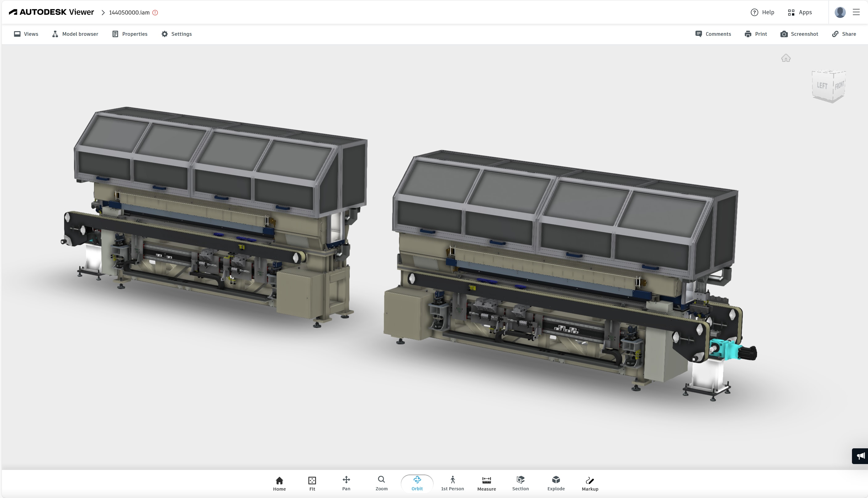Image resolution: width=868 pixels, height=498 pixels.
Task: Open the Apps launcher
Action: pos(800,12)
